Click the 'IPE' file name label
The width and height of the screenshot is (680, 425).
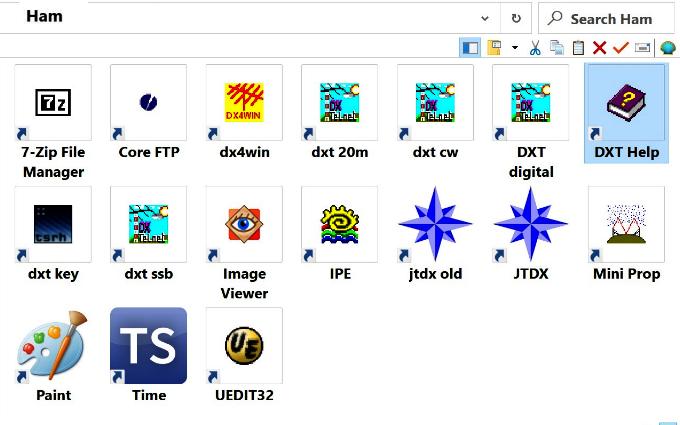point(340,274)
